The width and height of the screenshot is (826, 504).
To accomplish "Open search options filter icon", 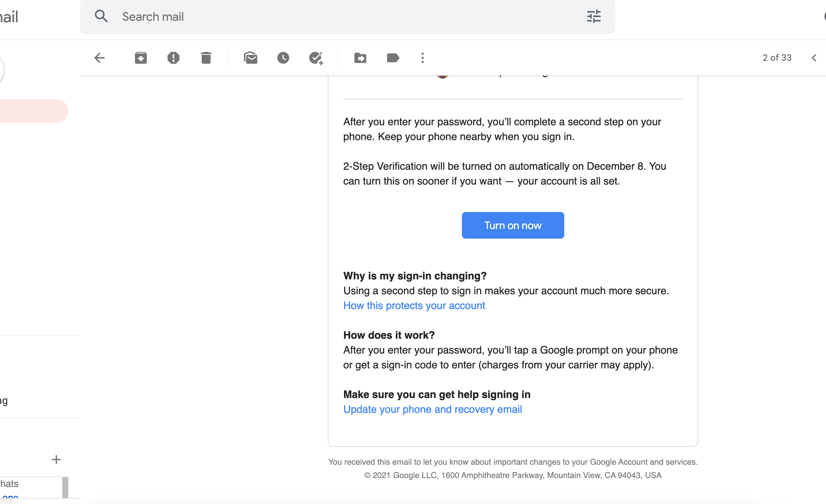I will [594, 16].
